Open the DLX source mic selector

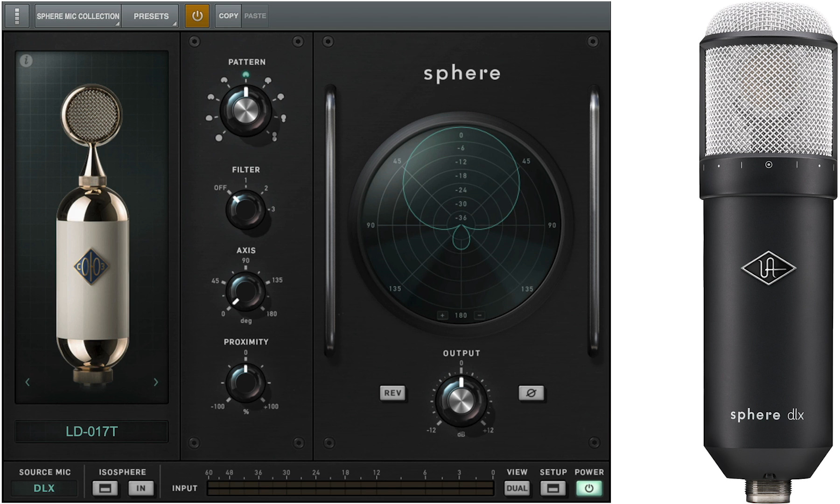pyautogui.click(x=44, y=488)
